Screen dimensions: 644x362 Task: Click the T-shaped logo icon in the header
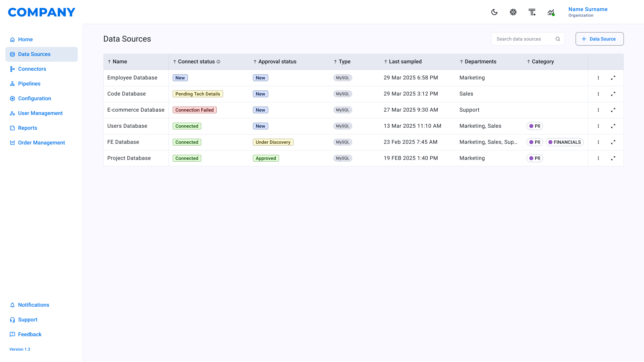pyautogui.click(x=532, y=12)
